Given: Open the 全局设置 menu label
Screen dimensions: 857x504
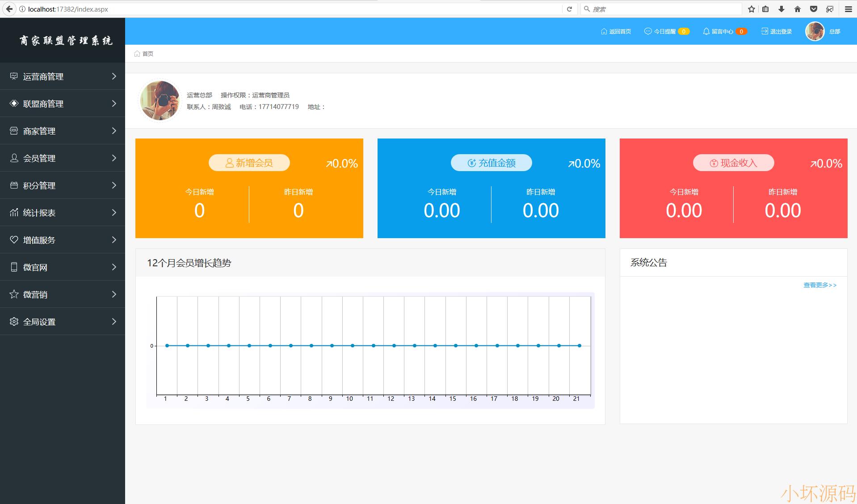Looking at the screenshot, I should [x=39, y=322].
